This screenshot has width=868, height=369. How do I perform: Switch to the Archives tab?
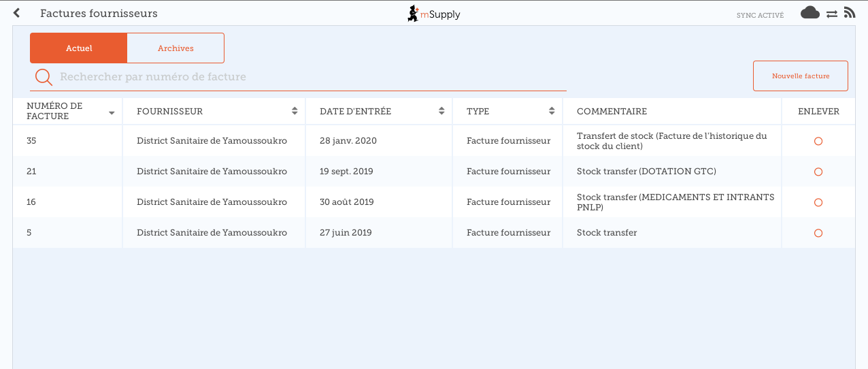pyautogui.click(x=176, y=48)
